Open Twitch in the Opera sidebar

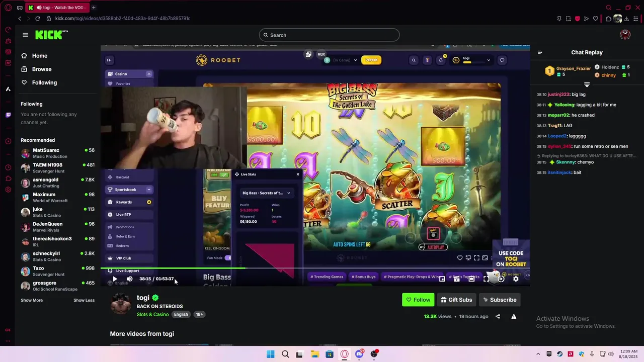click(x=8, y=115)
